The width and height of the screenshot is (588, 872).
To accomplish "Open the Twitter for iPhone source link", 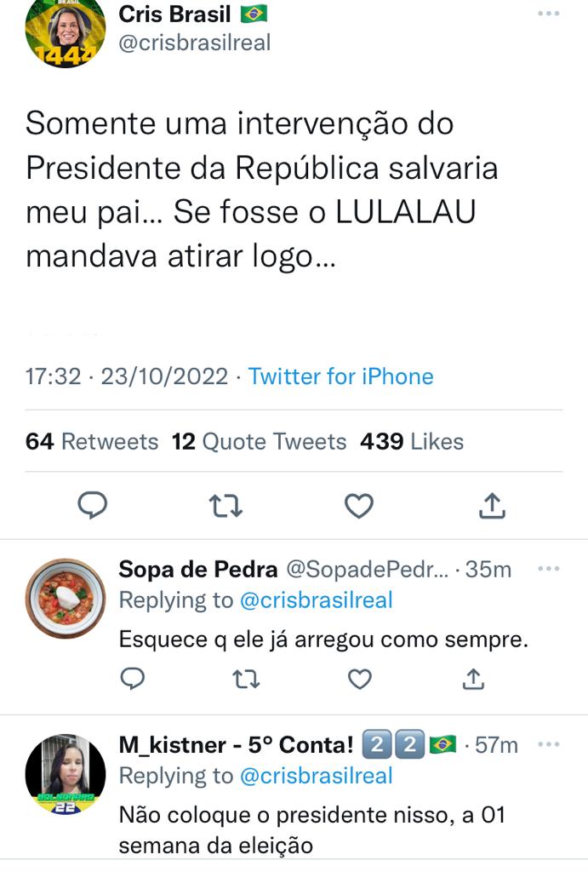I will [340, 376].
